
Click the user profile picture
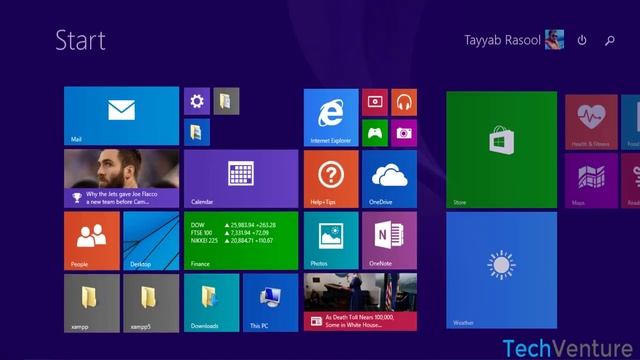click(554, 40)
